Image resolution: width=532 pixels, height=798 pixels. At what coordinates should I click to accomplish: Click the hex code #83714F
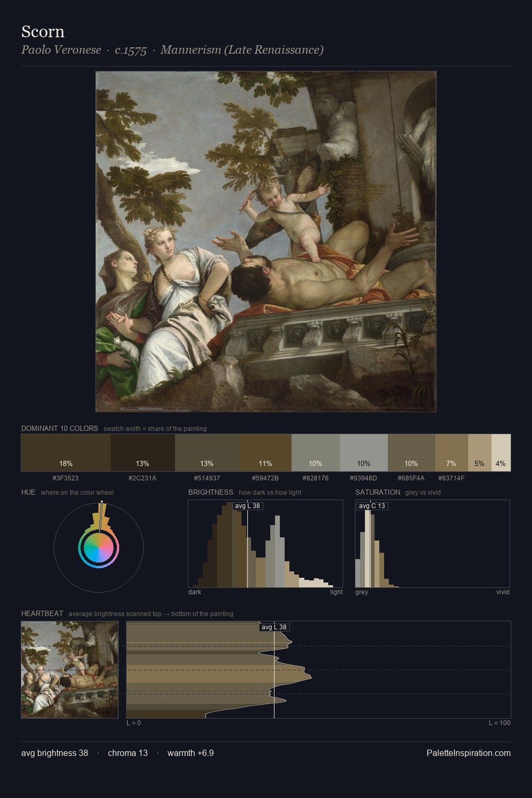click(451, 478)
